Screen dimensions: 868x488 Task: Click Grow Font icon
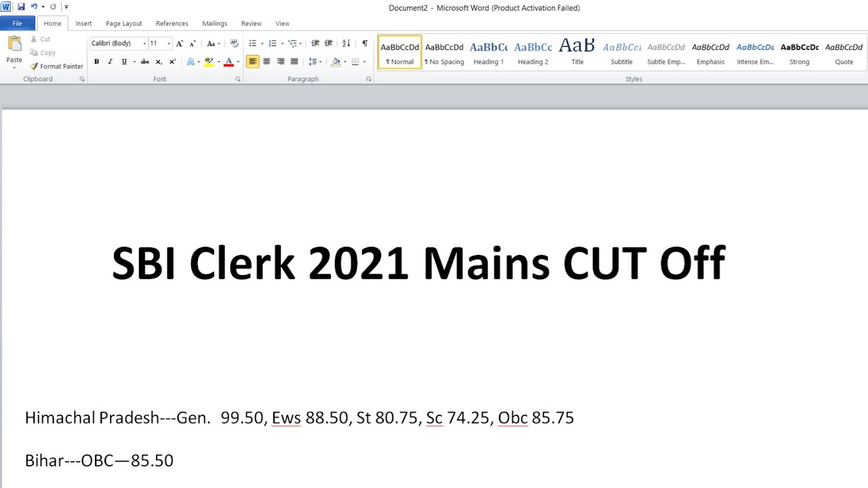click(180, 43)
